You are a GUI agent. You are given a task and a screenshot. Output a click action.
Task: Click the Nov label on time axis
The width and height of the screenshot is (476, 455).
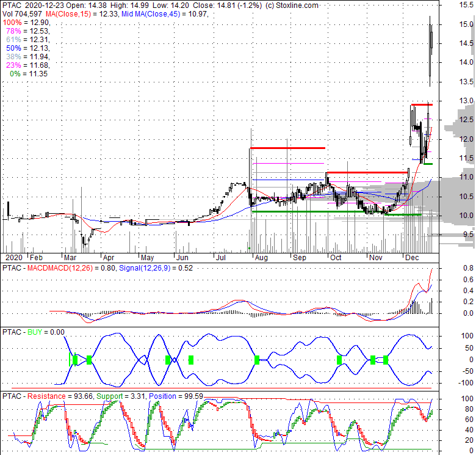(x=375, y=258)
